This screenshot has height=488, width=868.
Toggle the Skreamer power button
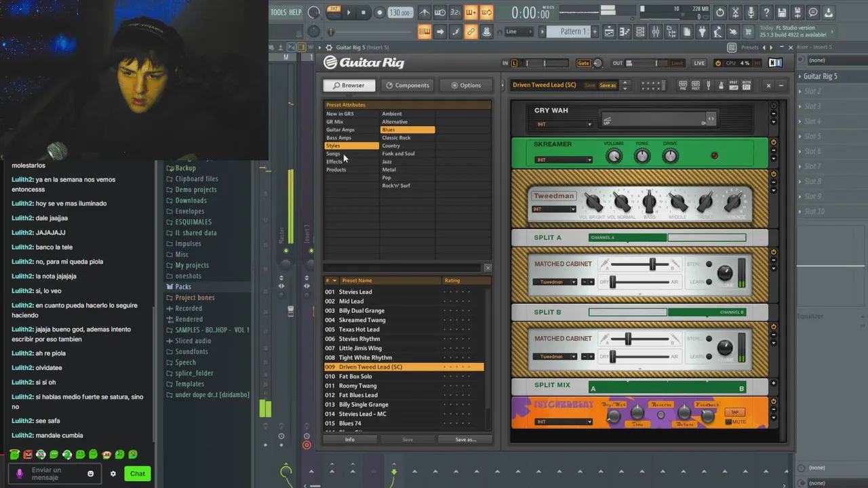[x=773, y=142]
